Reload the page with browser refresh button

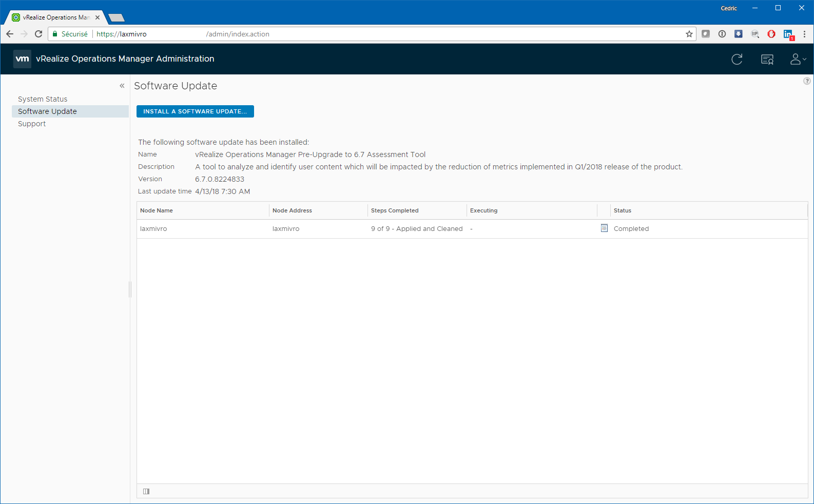point(38,34)
